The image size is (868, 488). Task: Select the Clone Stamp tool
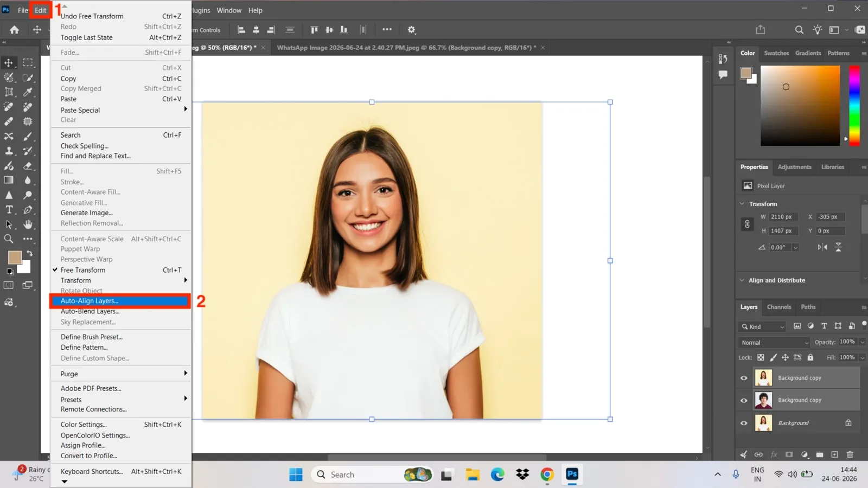tap(9, 151)
